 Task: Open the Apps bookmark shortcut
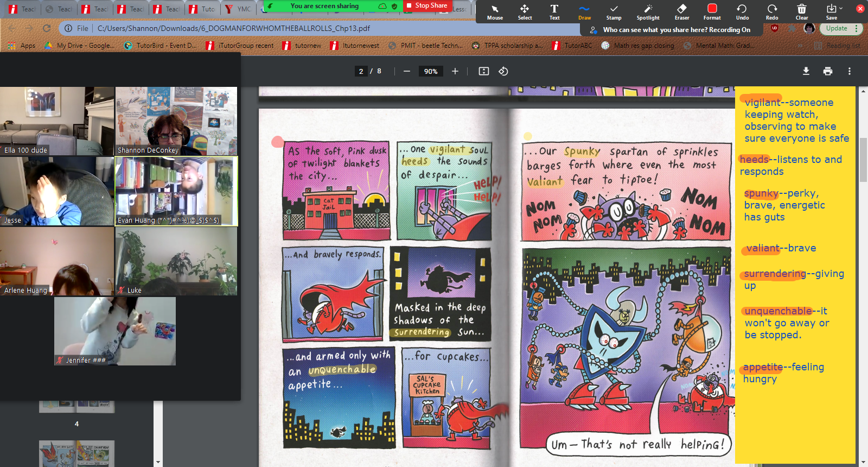[x=22, y=46]
